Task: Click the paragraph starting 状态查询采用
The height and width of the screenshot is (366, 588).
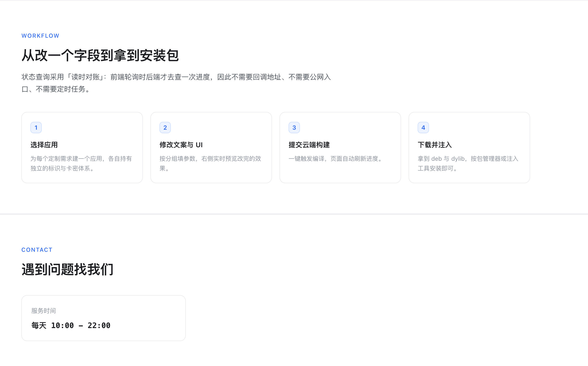Action: coord(176,83)
